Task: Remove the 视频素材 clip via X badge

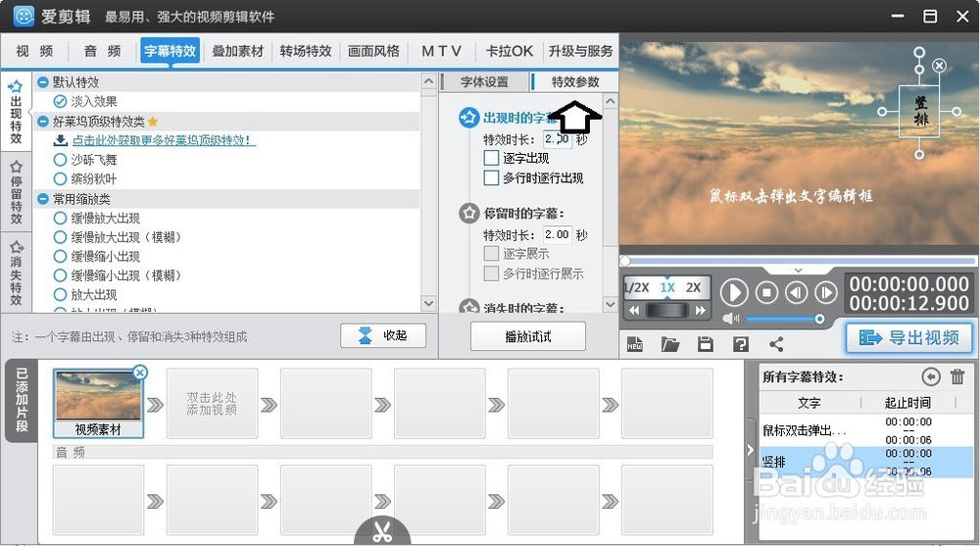Action: [x=140, y=372]
